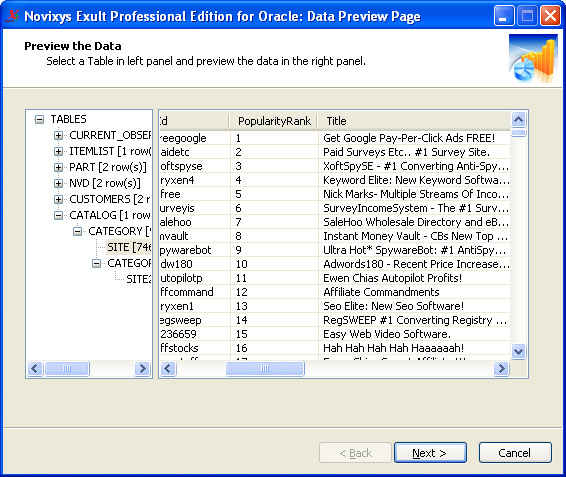Select the row titled Affiliate Commandments
Screen dimensions: 566x477
pos(334,292)
